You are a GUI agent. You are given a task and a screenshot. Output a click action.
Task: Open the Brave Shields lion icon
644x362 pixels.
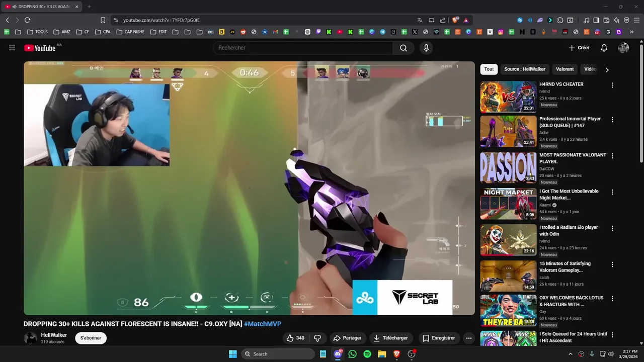click(455, 20)
